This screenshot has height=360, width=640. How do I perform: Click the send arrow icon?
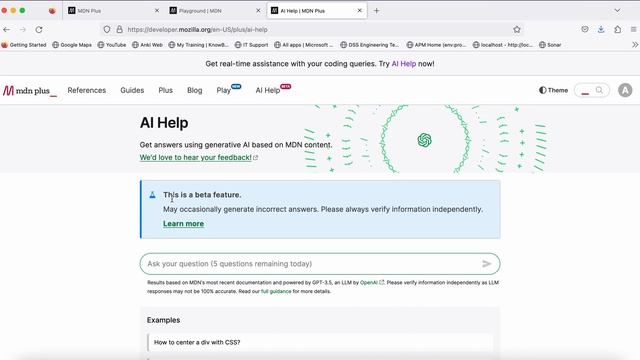tap(487, 264)
